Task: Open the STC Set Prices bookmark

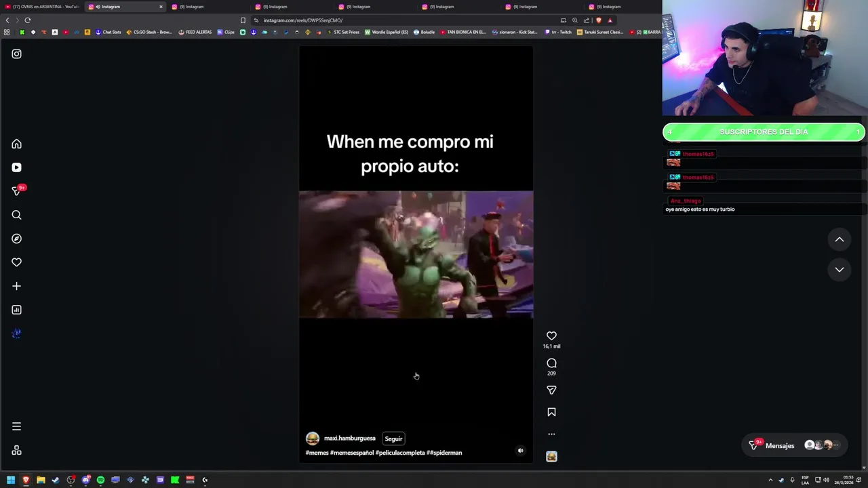Action: pyautogui.click(x=342, y=32)
